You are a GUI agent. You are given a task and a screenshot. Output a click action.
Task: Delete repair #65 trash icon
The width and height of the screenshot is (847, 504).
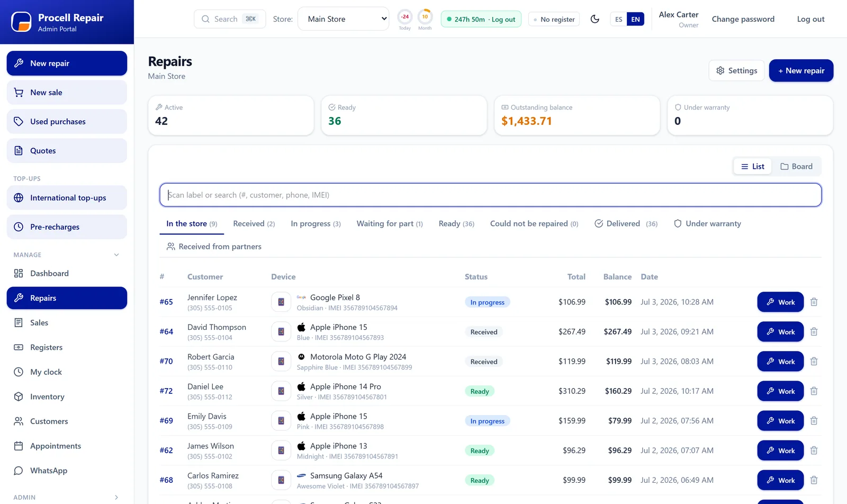(x=814, y=302)
